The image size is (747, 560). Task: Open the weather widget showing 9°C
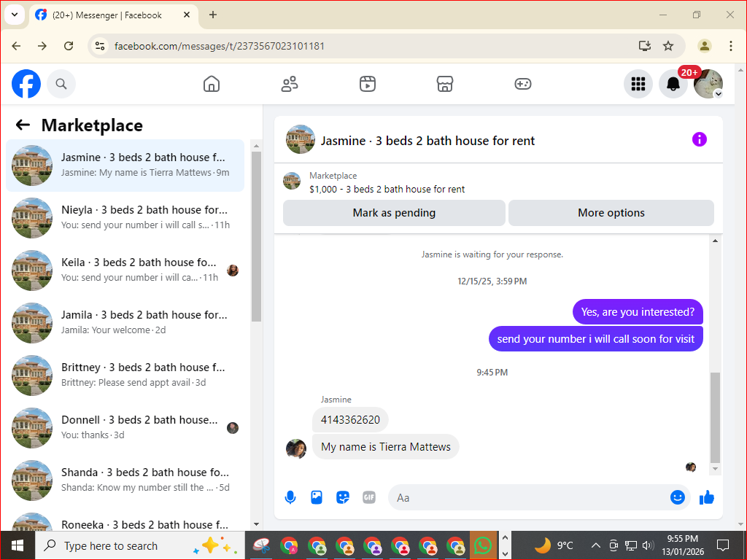click(554, 545)
